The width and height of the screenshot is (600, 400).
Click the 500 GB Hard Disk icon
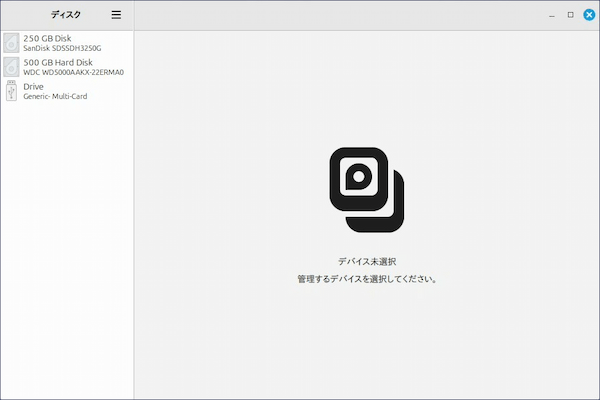coord(11,67)
